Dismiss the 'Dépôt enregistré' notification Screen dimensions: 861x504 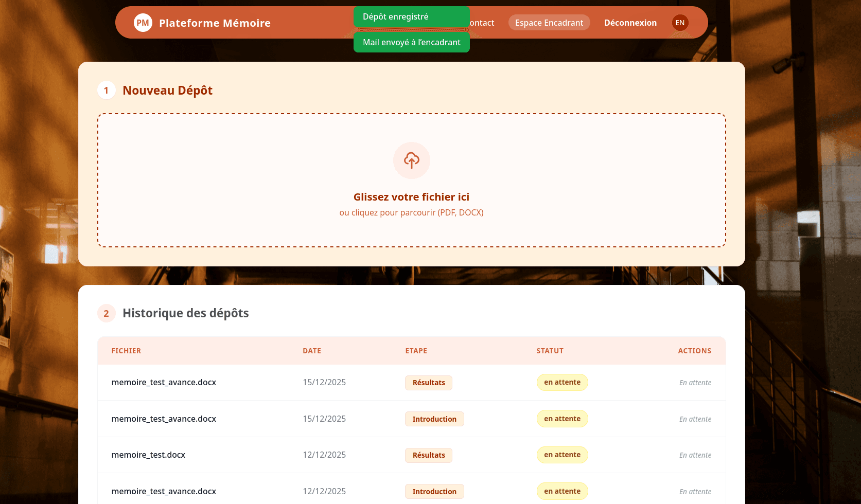tap(412, 16)
